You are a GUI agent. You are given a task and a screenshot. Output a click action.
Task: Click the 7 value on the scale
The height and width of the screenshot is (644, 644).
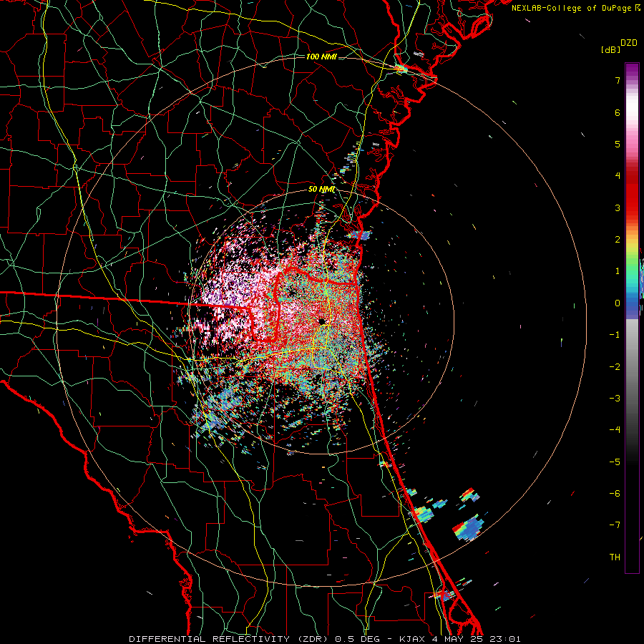click(x=618, y=80)
